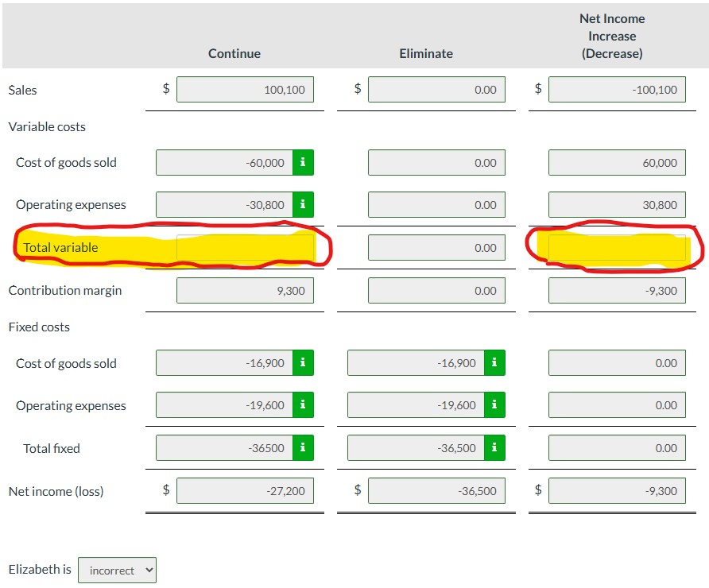Click variable Cost of goods sold Eliminate field
709x588 pixels.
click(437, 162)
